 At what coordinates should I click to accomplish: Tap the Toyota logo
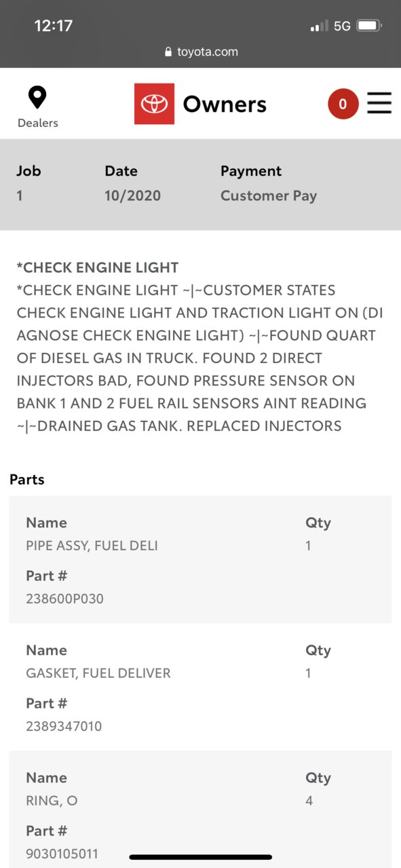click(154, 104)
